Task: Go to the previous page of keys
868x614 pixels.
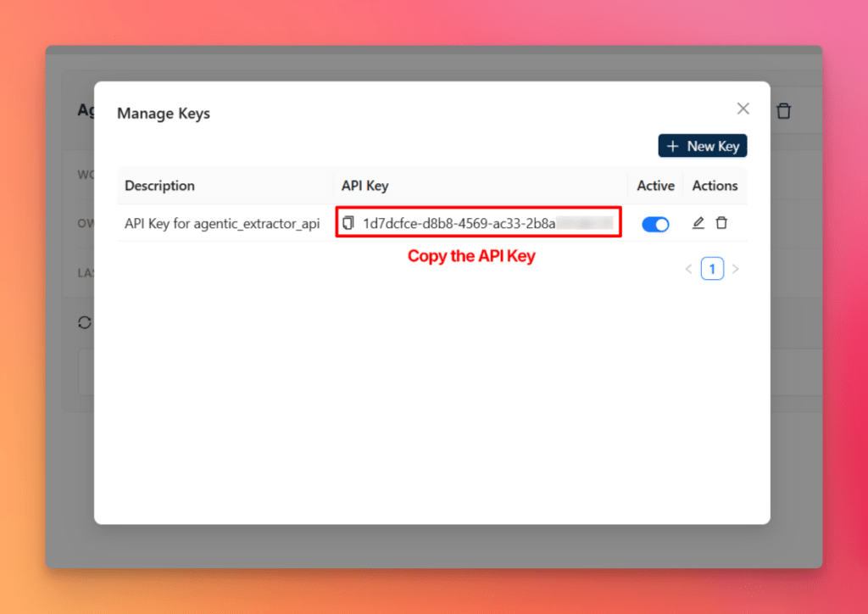Action: [688, 270]
